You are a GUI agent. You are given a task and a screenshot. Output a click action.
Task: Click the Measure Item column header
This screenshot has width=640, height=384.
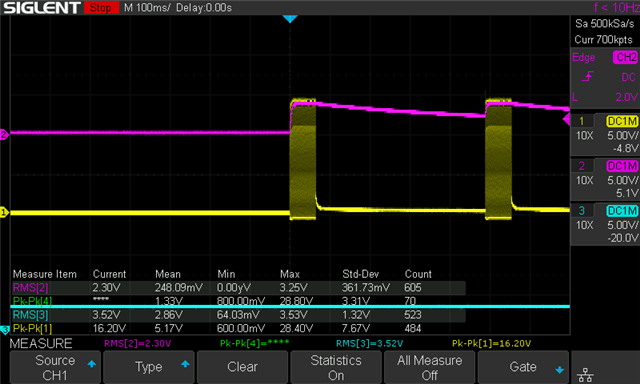tap(44, 274)
